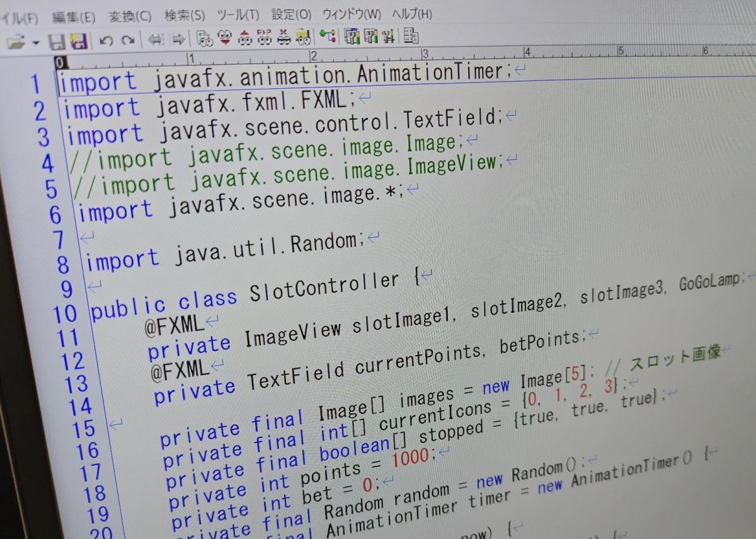
Task: Click "TextField" in the line 3 import
Action: [450, 119]
